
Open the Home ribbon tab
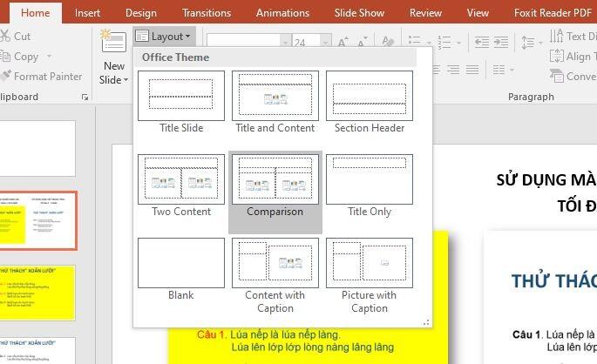pos(36,13)
